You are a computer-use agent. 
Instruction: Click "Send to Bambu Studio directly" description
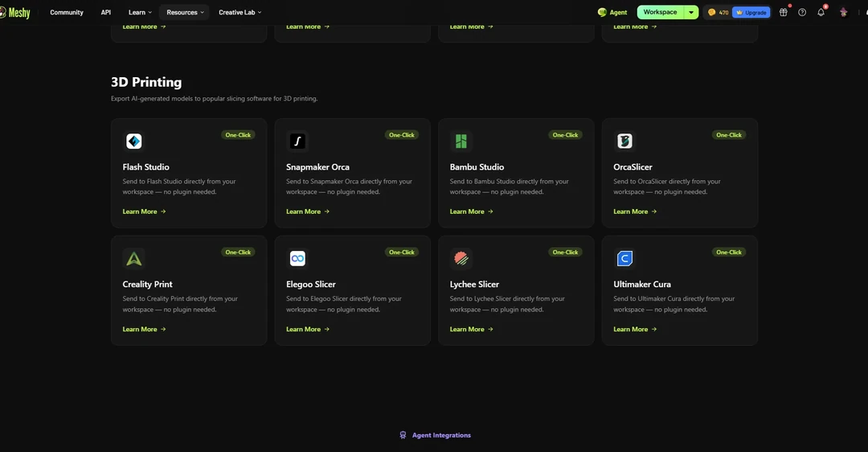point(510,187)
